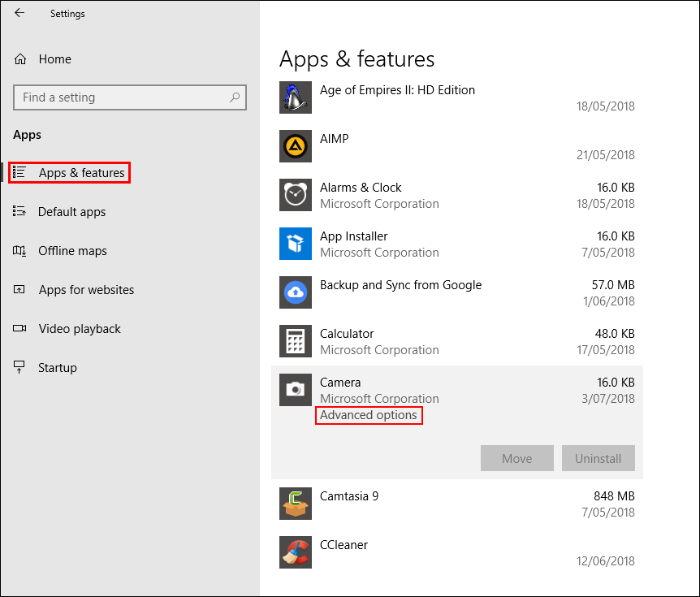The width and height of the screenshot is (700, 597).
Task: Click the 57.0 MB size value
Action: click(613, 285)
